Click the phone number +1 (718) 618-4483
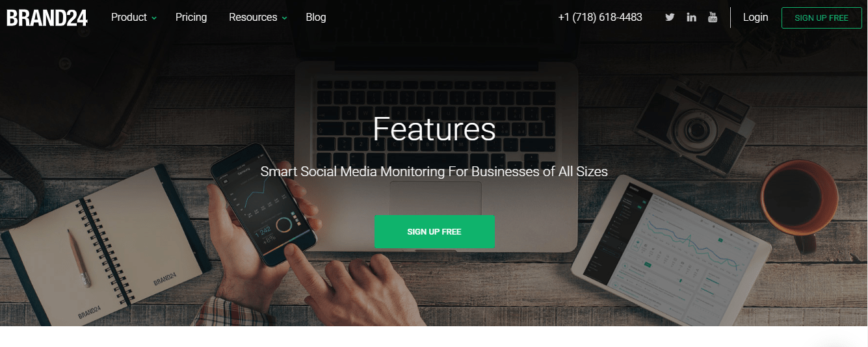This screenshot has height=347, width=868. [x=600, y=18]
